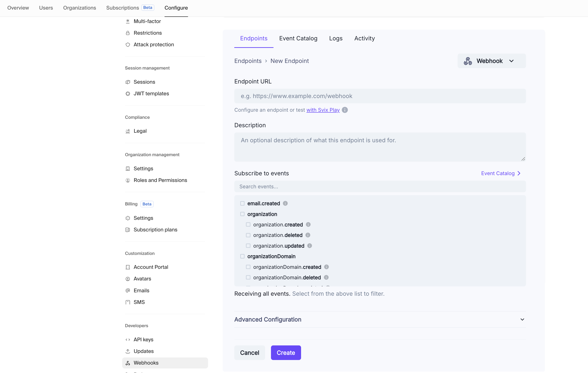Click info icon next to email.created
The height and width of the screenshot is (373, 588).
click(285, 203)
